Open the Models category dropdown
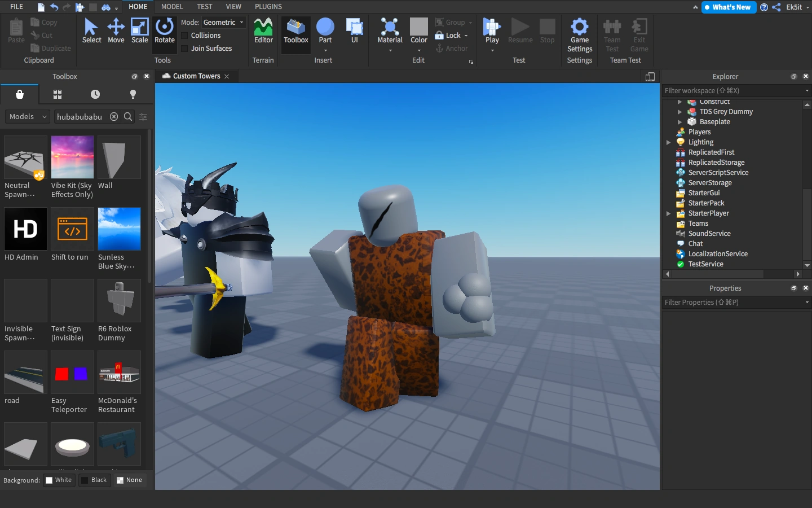Image resolution: width=812 pixels, height=508 pixels. (x=27, y=116)
